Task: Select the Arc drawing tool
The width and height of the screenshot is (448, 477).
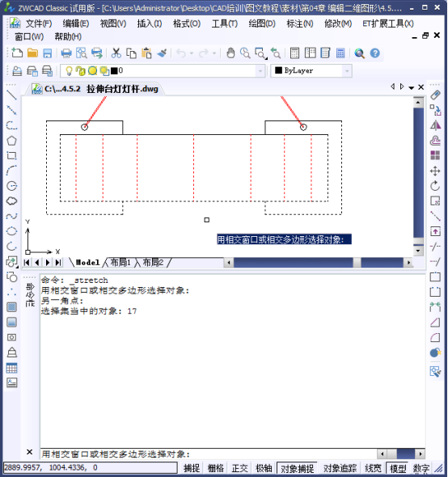Action: click(11, 171)
